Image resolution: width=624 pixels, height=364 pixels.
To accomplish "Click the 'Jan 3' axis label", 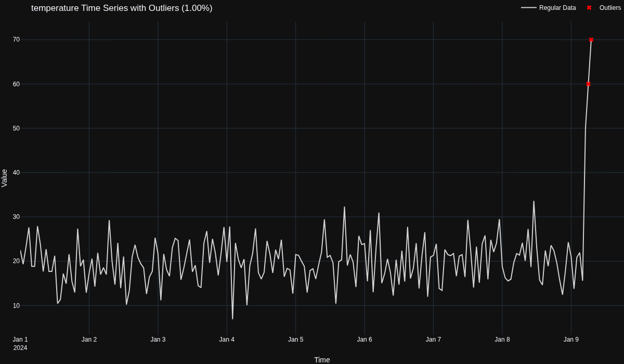I will click(158, 340).
